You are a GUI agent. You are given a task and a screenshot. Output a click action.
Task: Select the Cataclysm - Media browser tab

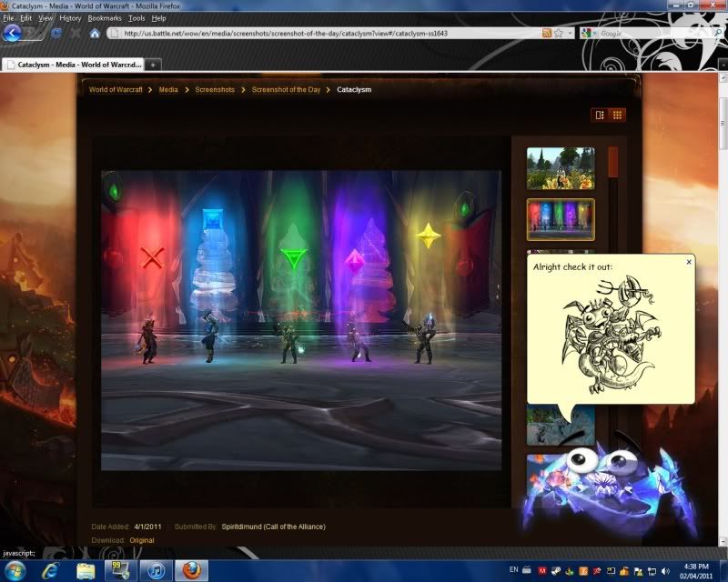(73, 65)
